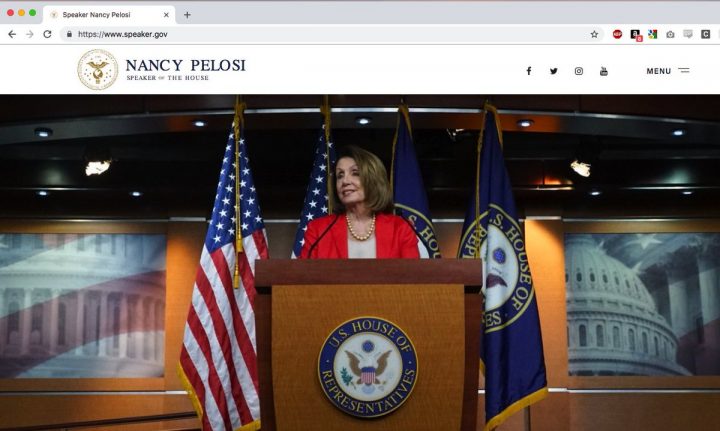
Task: Open the camera screenshot extension
Action: point(670,34)
